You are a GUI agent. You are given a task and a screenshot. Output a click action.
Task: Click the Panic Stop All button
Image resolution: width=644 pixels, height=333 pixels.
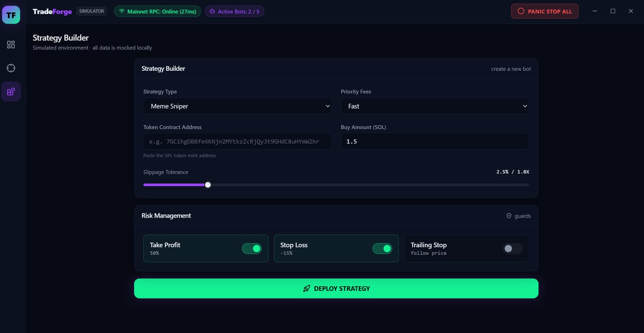tap(545, 11)
